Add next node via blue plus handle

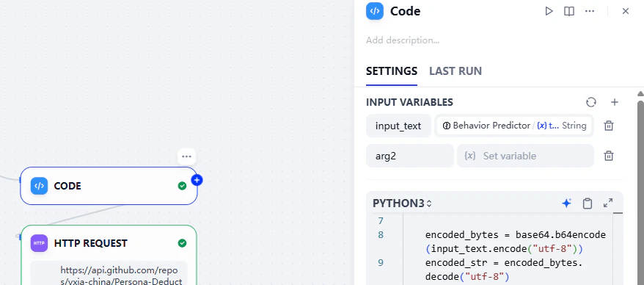(x=197, y=180)
